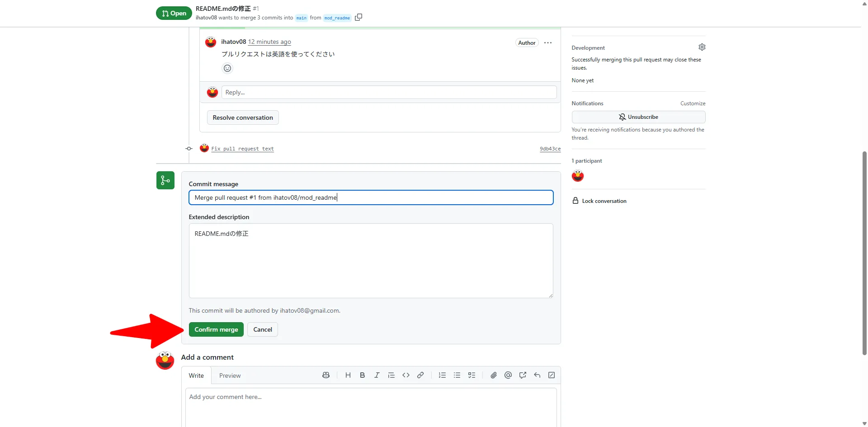Click ihatov08 avatar beside the comment
This screenshot has height=427, width=868.
tap(211, 42)
